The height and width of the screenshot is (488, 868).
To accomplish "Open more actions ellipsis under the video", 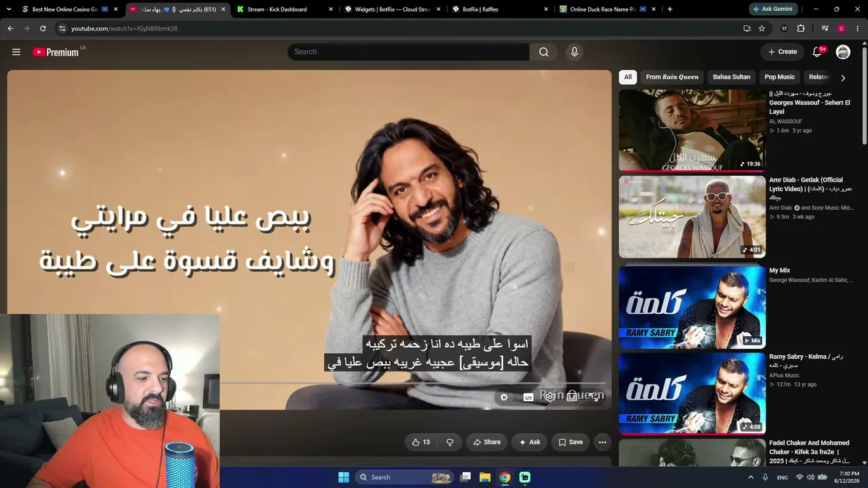I will (x=602, y=442).
